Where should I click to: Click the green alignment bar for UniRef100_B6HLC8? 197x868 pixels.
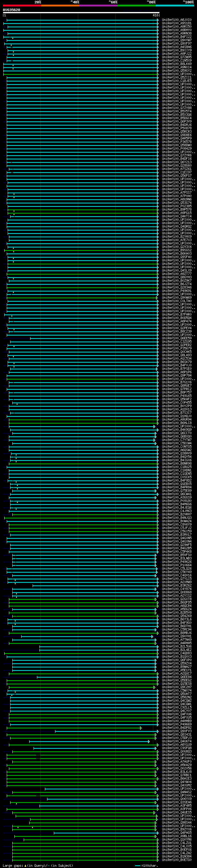(x=83, y=423)
